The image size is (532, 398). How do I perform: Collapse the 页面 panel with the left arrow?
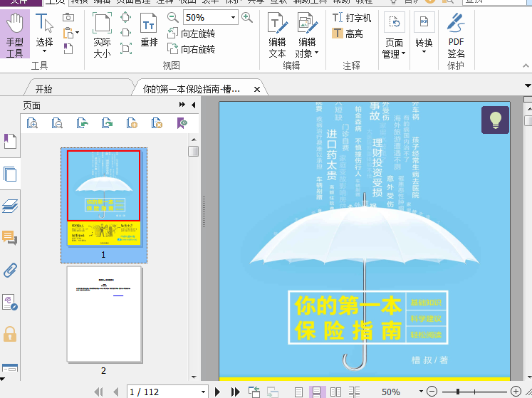click(194, 105)
